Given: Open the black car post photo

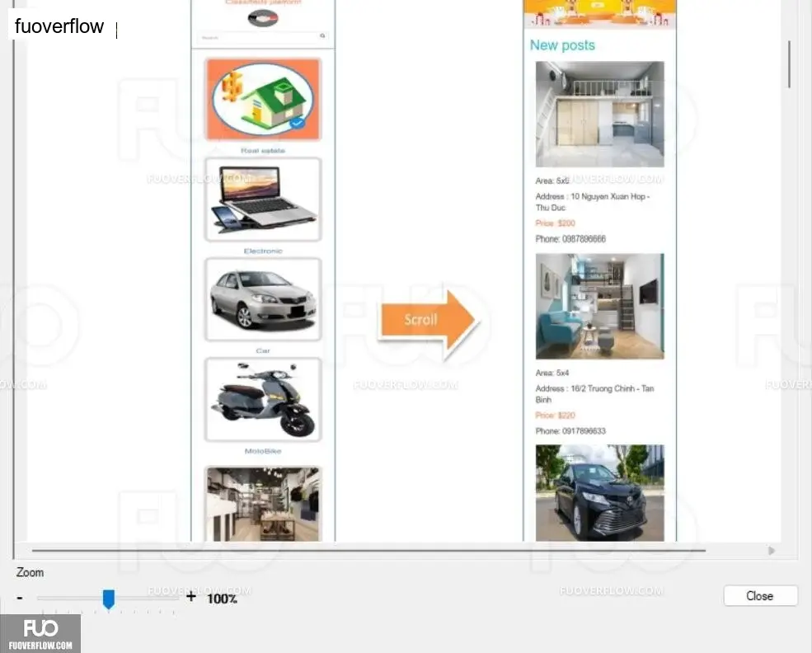Looking at the screenshot, I should click(599, 493).
